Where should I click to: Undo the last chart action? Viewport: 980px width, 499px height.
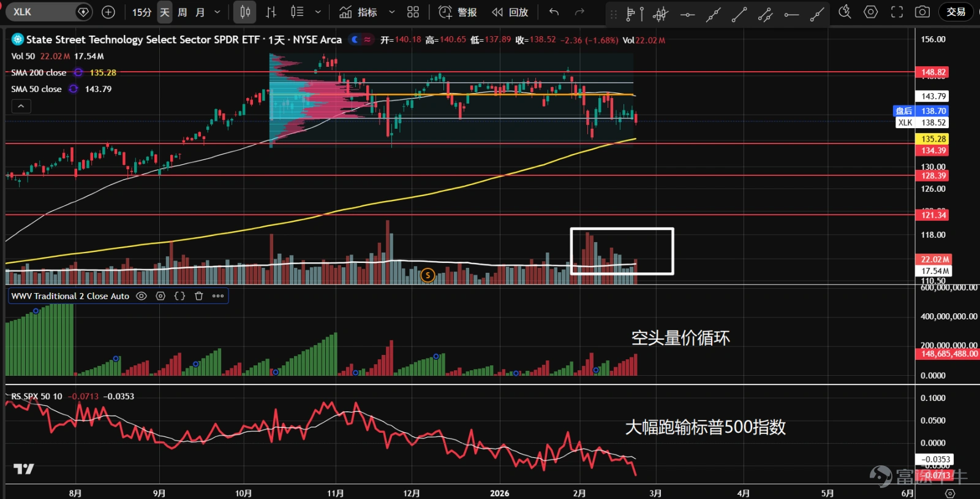tap(554, 12)
